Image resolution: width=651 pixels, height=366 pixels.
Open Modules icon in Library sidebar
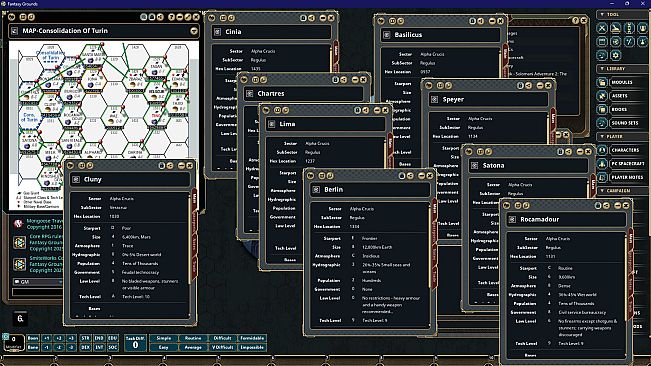602,82
